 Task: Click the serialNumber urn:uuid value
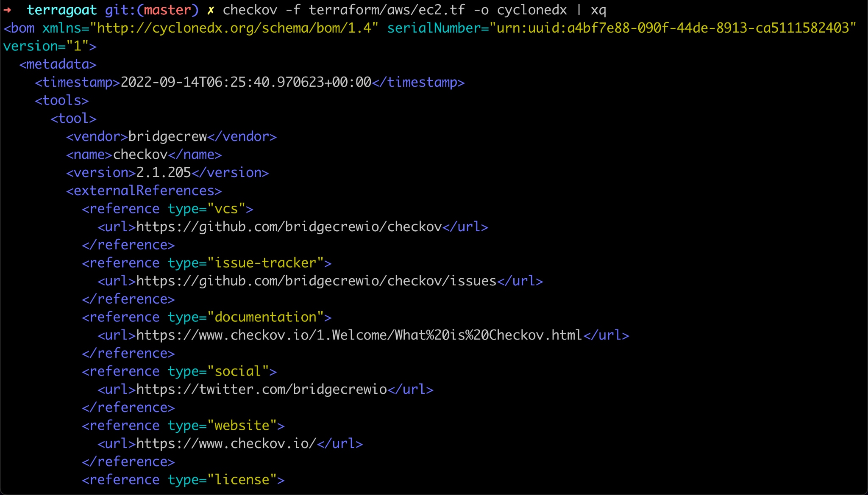673,28
